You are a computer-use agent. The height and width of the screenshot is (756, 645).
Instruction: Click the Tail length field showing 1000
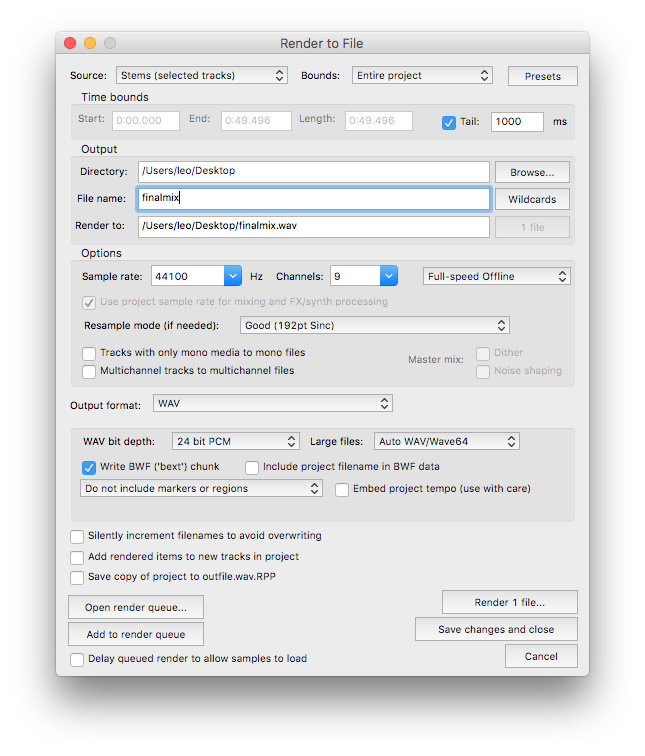coord(517,122)
